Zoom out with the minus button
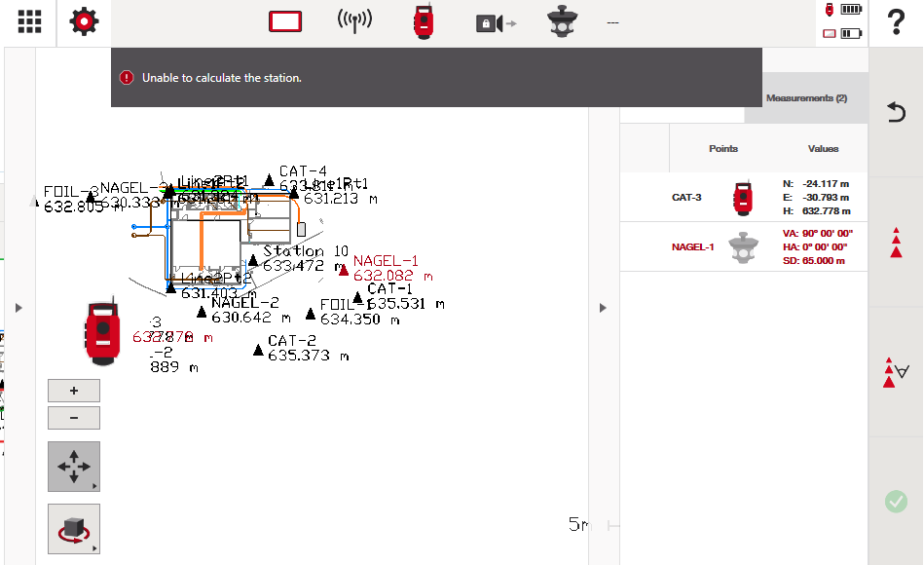 (x=74, y=418)
